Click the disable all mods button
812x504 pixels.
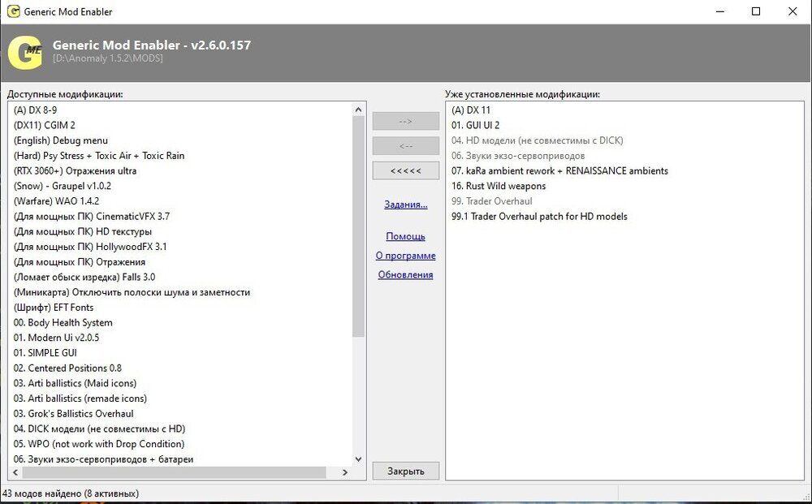(405, 171)
